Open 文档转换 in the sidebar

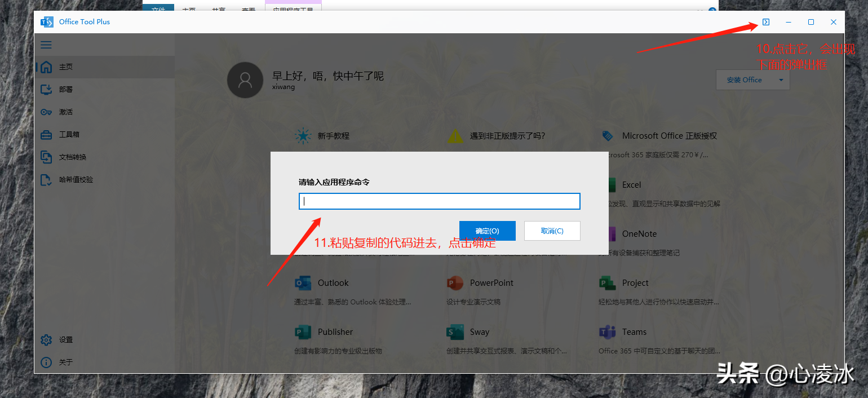pos(104,157)
